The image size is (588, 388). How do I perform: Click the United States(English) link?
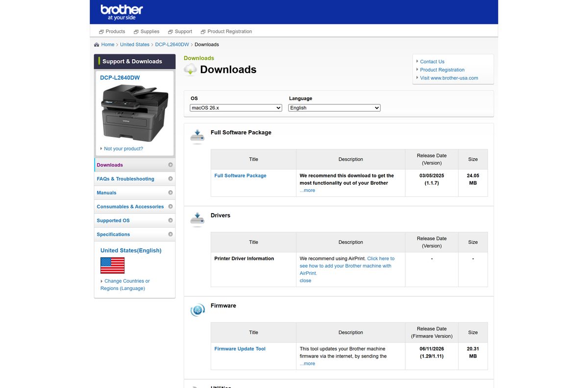tap(131, 250)
